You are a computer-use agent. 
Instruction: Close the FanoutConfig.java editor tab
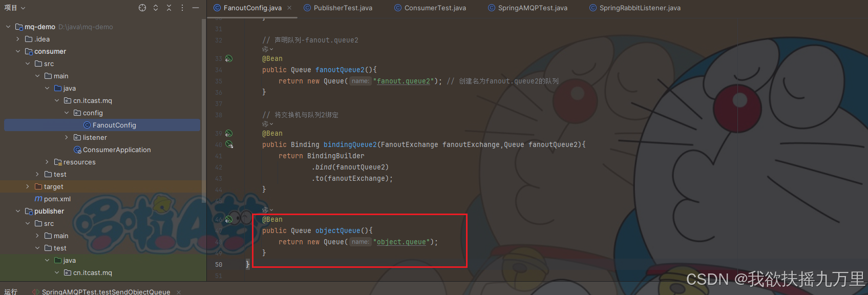[x=289, y=8]
